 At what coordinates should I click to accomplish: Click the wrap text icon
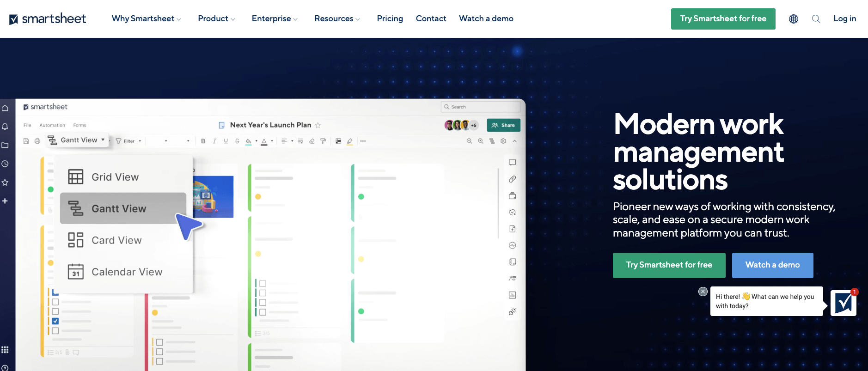[x=300, y=141]
